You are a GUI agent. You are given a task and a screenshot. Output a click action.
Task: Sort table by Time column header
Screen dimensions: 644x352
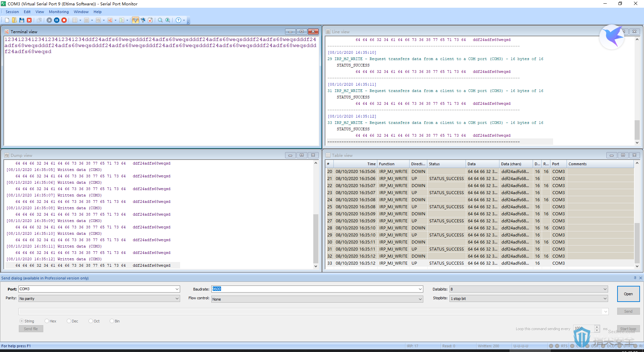pyautogui.click(x=356, y=164)
